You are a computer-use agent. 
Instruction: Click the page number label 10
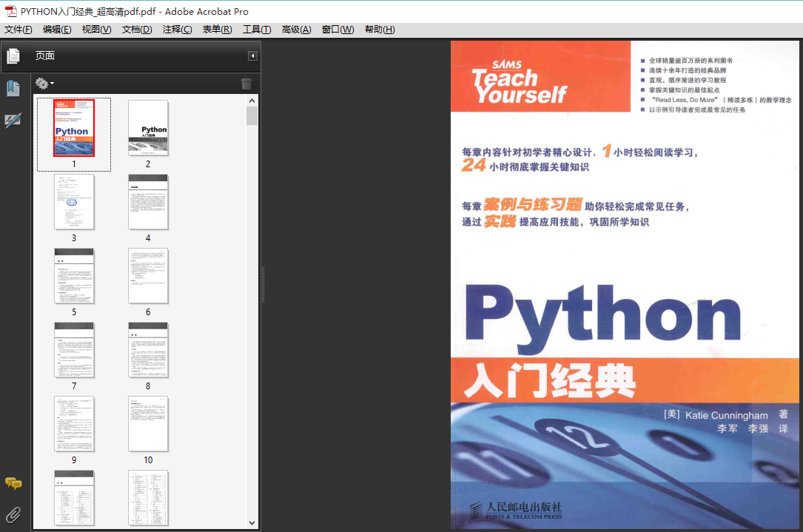point(148,459)
